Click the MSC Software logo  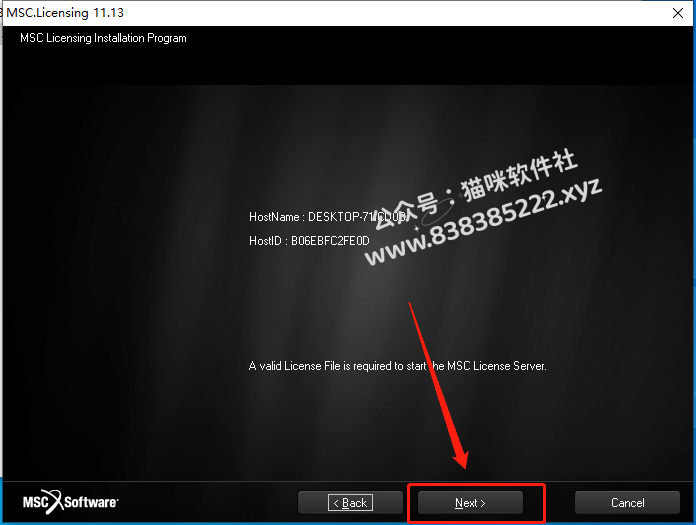[71, 502]
